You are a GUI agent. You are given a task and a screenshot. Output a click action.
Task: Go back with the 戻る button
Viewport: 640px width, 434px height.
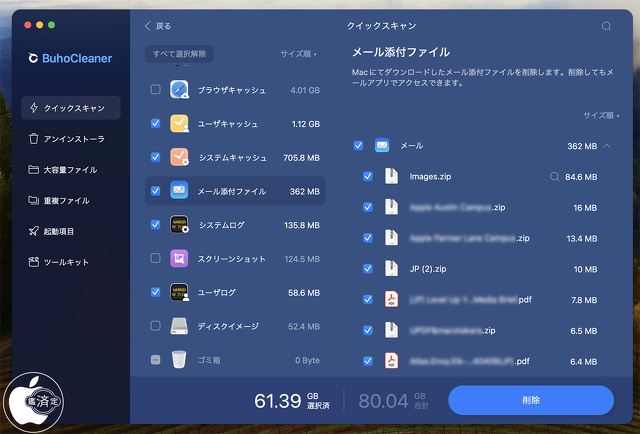coord(158,26)
